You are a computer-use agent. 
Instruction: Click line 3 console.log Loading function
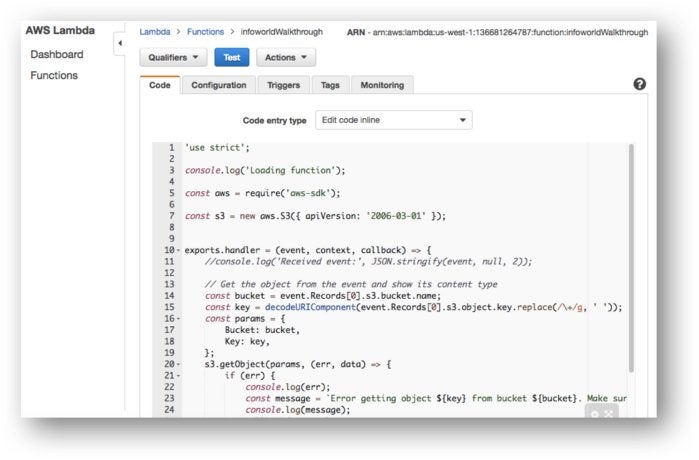point(265,170)
